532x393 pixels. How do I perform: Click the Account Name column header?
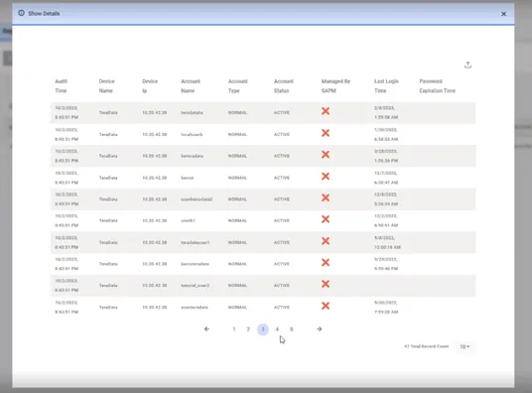[191, 86]
